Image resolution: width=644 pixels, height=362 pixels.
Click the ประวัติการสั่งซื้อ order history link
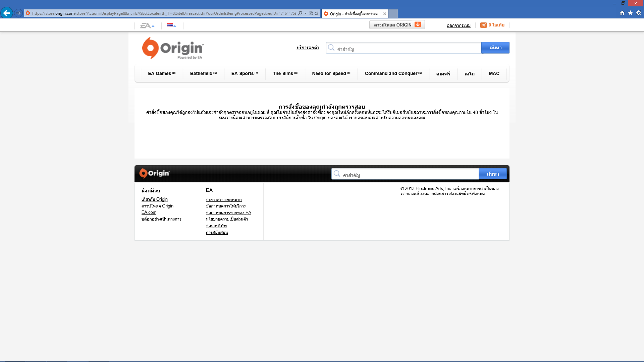[291, 118]
